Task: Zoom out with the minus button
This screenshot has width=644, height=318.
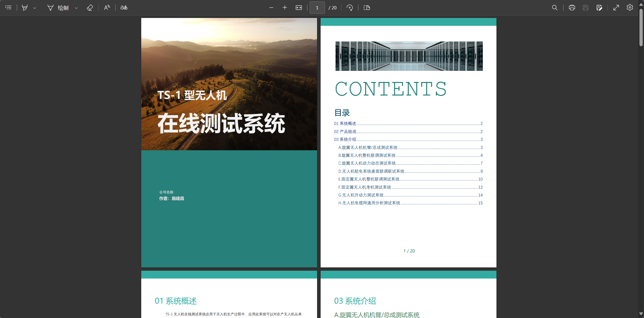Action: pos(271,8)
